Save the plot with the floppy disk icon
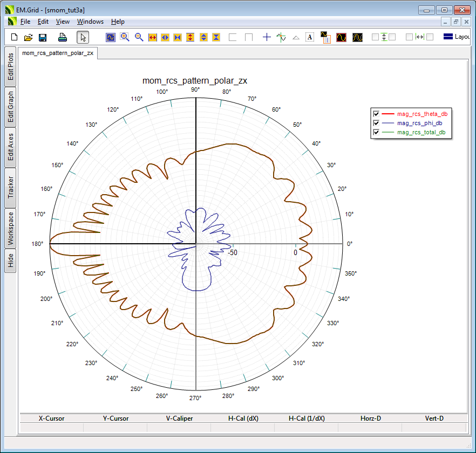This screenshot has height=453, width=476. point(43,37)
